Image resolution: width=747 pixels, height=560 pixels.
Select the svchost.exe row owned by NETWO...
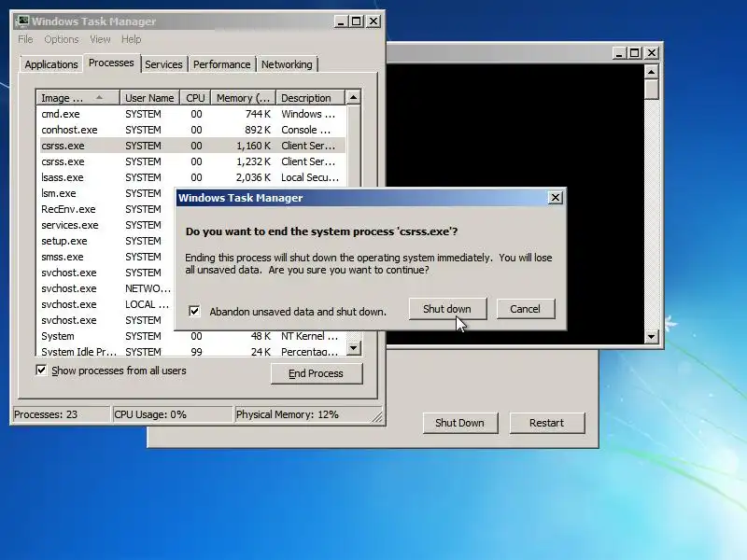(106, 288)
